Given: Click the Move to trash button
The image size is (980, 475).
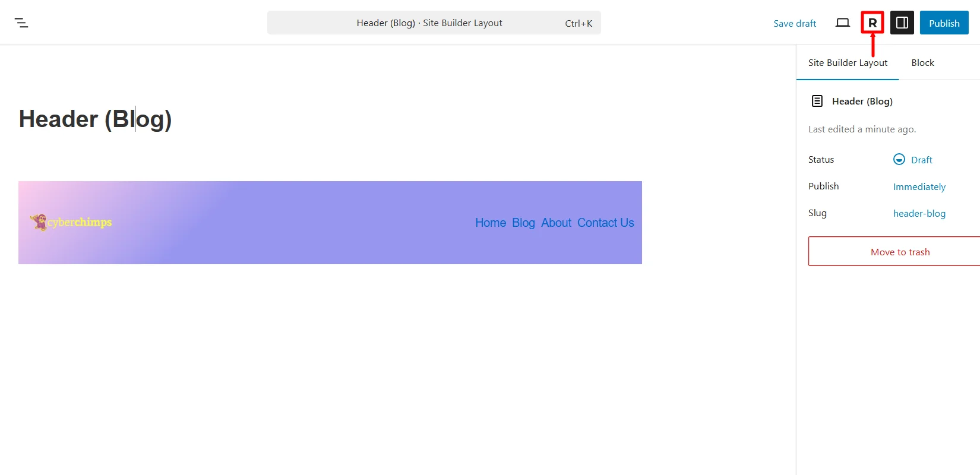Looking at the screenshot, I should coord(894,251).
